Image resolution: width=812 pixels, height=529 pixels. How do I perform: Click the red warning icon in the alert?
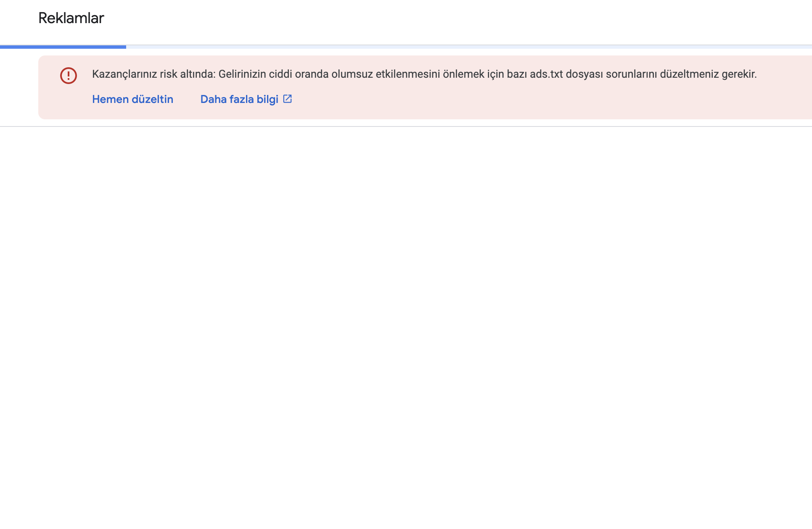pyautogui.click(x=69, y=76)
